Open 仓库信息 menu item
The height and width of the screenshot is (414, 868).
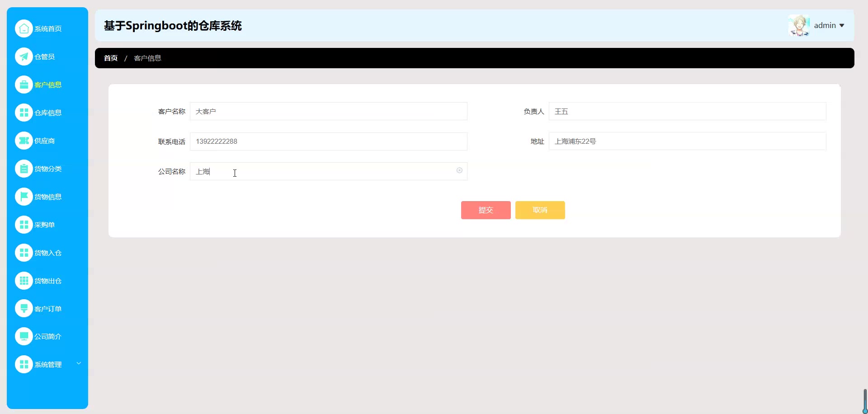pyautogui.click(x=48, y=113)
